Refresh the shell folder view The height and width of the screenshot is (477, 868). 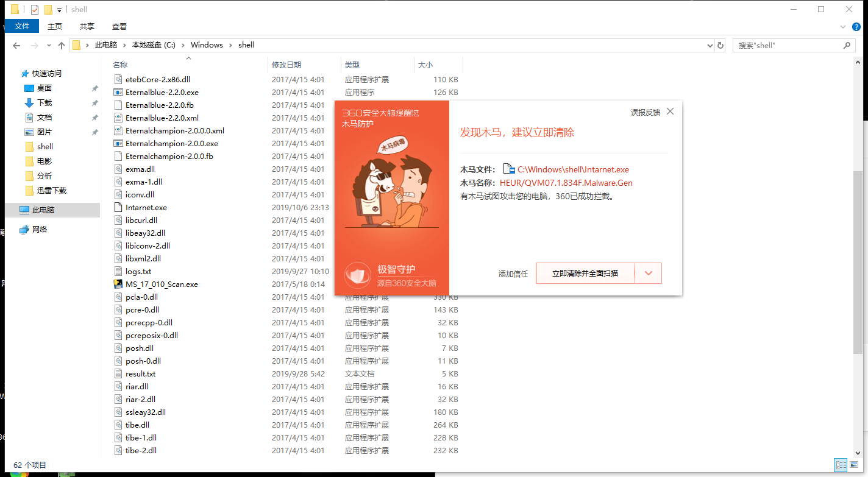[720, 45]
